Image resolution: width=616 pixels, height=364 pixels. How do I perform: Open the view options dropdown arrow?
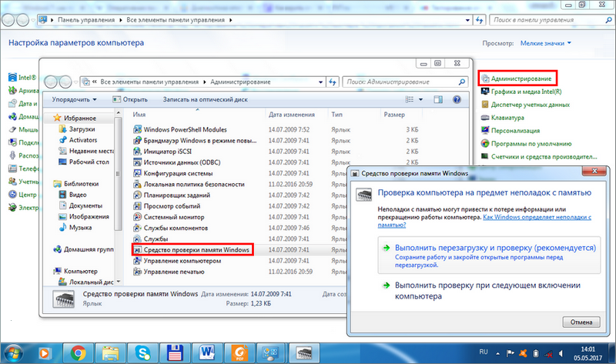420,100
